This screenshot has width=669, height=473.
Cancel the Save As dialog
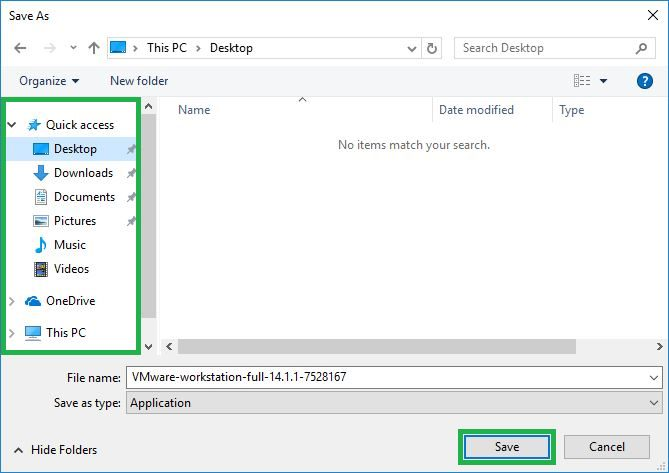(x=607, y=447)
